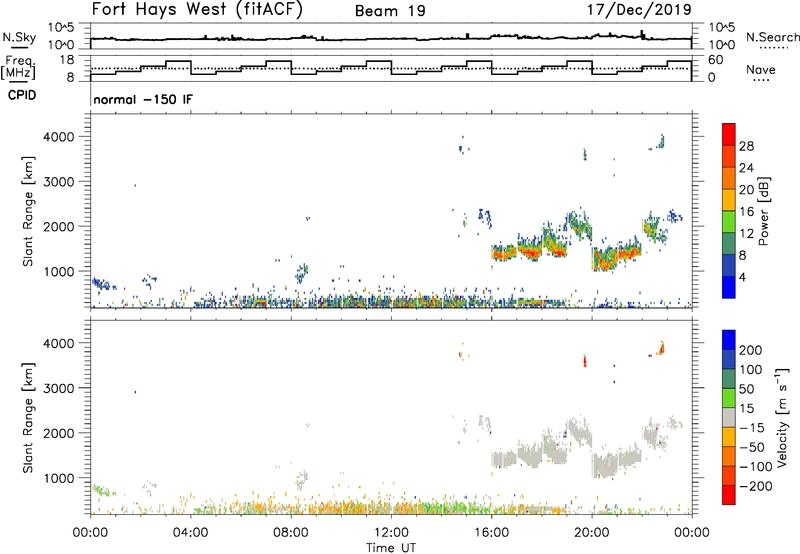Click the 'Nave' legend label
This screenshot has height=554, width=800.
coord(761,69)
